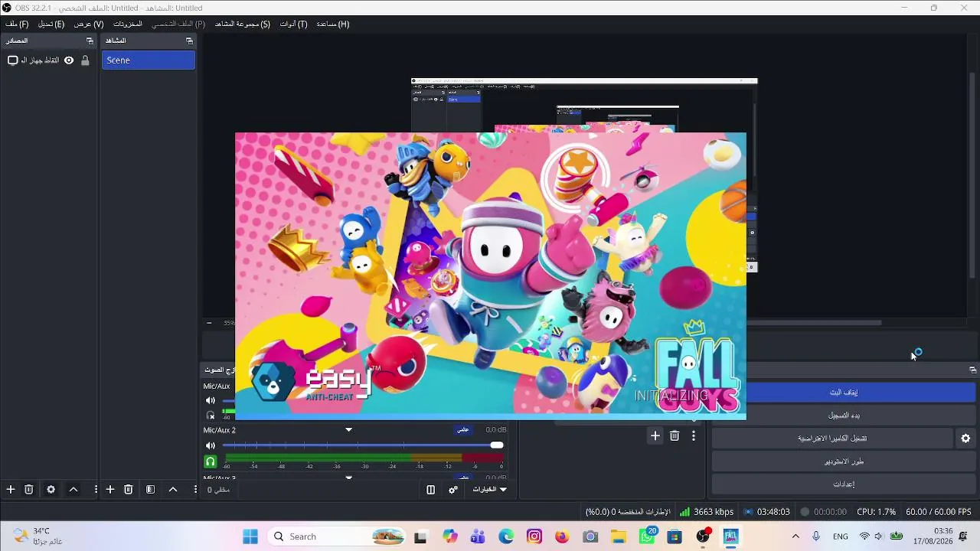
Task: Open File Explorer from the taskbar
Action: [619, 536]
